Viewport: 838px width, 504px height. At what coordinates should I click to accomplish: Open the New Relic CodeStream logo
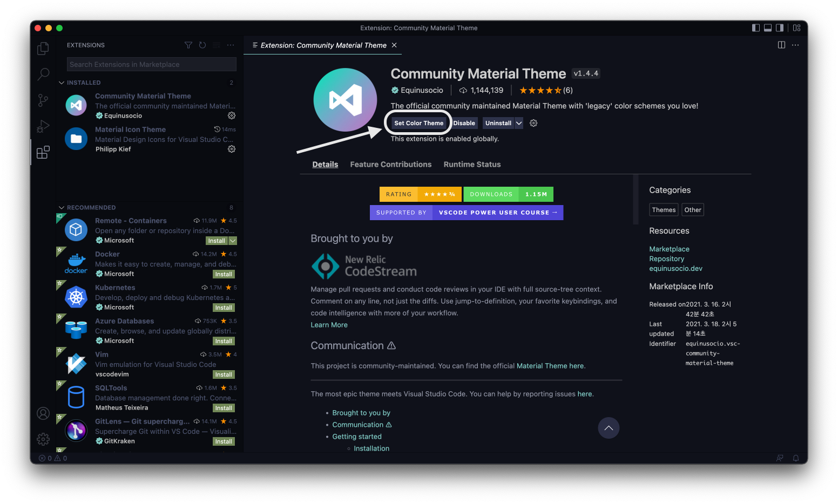[364, 267]
